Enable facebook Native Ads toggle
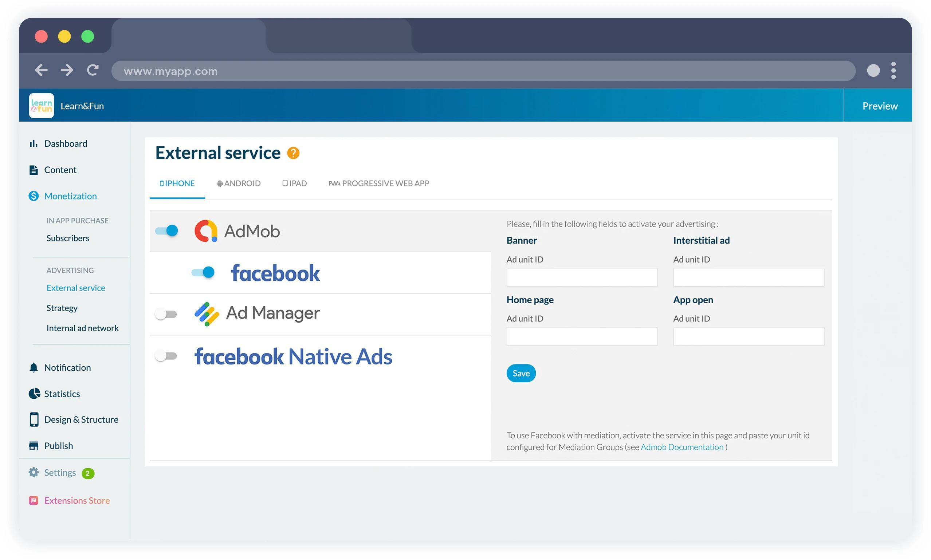 click(x=166, y=355)
